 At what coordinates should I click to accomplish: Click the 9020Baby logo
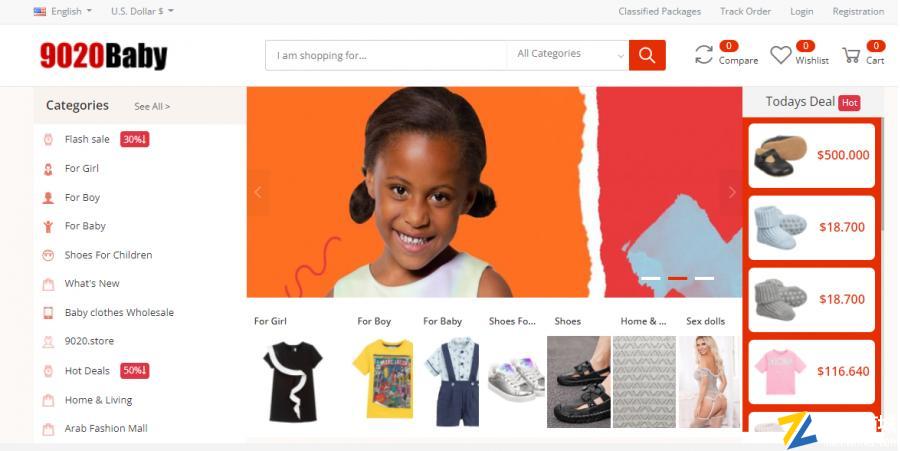[x=103, y=56]
